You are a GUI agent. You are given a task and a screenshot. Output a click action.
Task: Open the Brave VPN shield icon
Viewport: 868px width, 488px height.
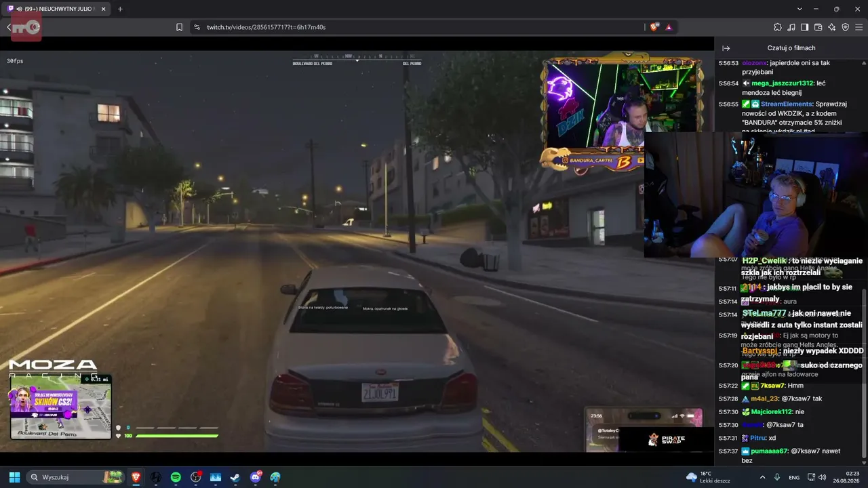click(845, 27)
